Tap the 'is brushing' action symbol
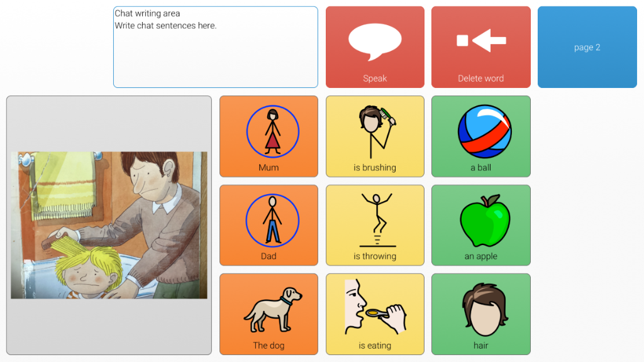 375,136
